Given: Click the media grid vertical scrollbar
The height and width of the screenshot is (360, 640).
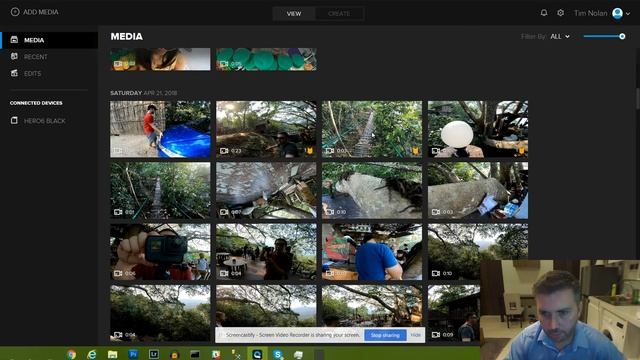Looking at the screenshot, I should point(637,98).
